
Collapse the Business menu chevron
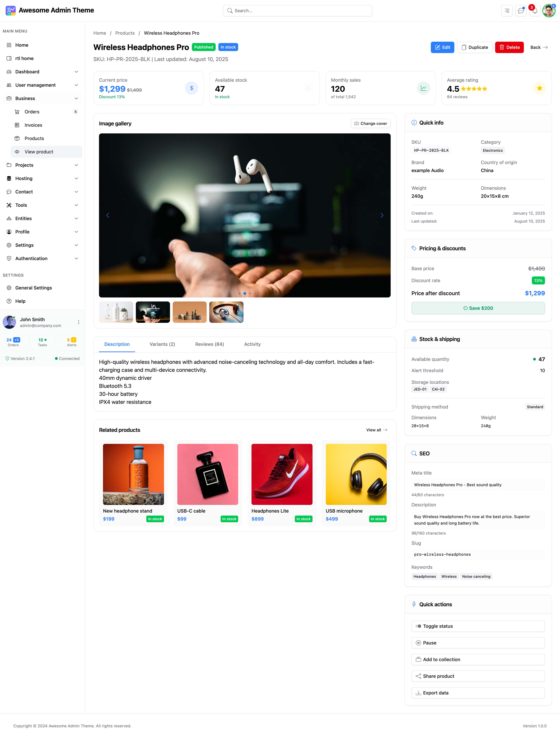pos(76,98)
